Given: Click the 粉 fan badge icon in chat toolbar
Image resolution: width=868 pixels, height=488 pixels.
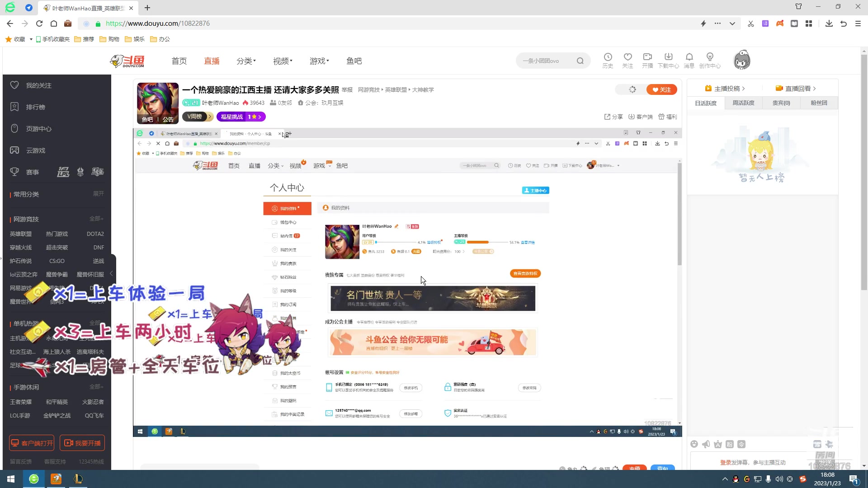Looking at the screenshot, I should click(x=729, y=444).
